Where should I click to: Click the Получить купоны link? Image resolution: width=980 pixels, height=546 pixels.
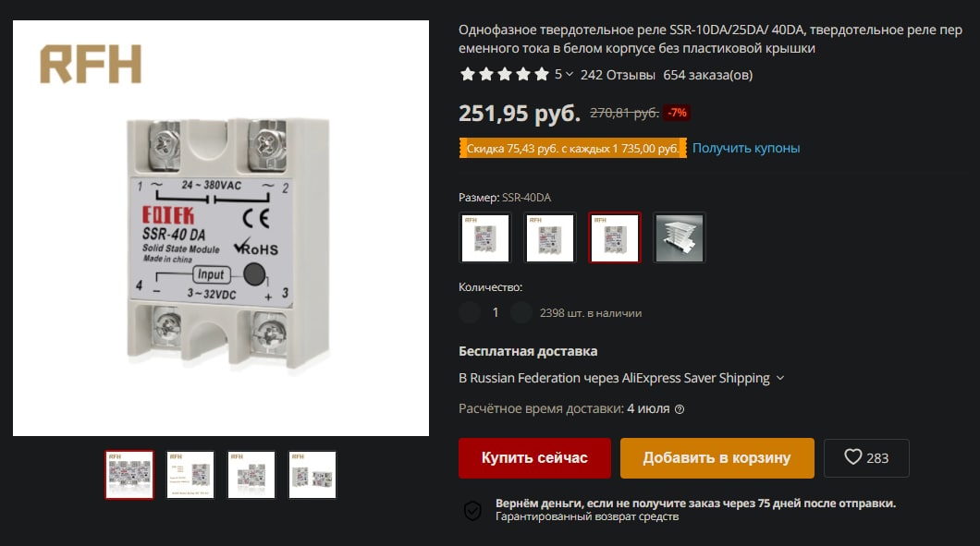coord(745,148)
